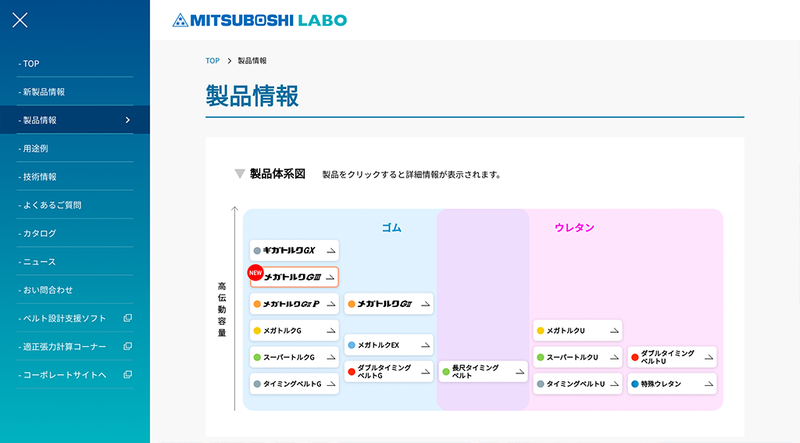Close the side menu with the X icon

[x=20, y=20]
